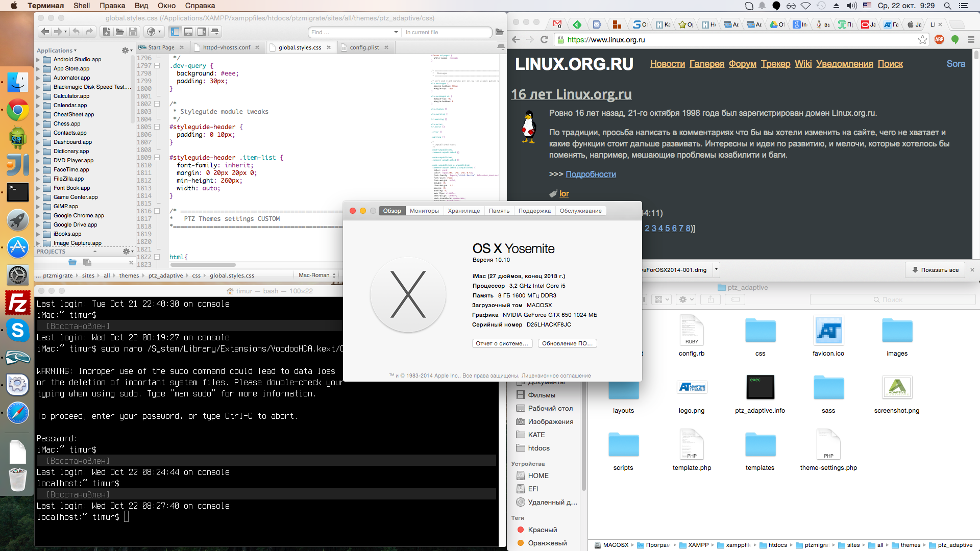Open the Applications places dropdown in Komodo
Image resolution: width=980 pixels, height=551 pixels.
57,51
